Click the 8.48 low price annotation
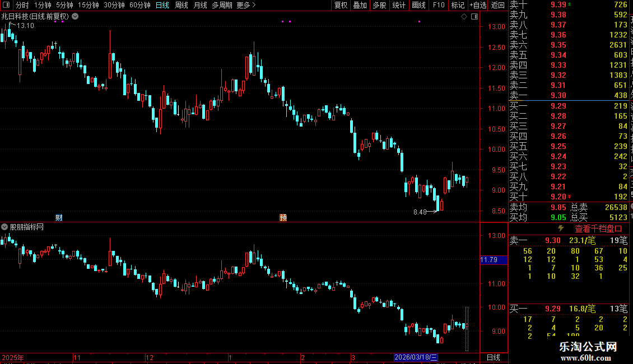The height and width of the screenshot is (364, 633). (420, 212)
